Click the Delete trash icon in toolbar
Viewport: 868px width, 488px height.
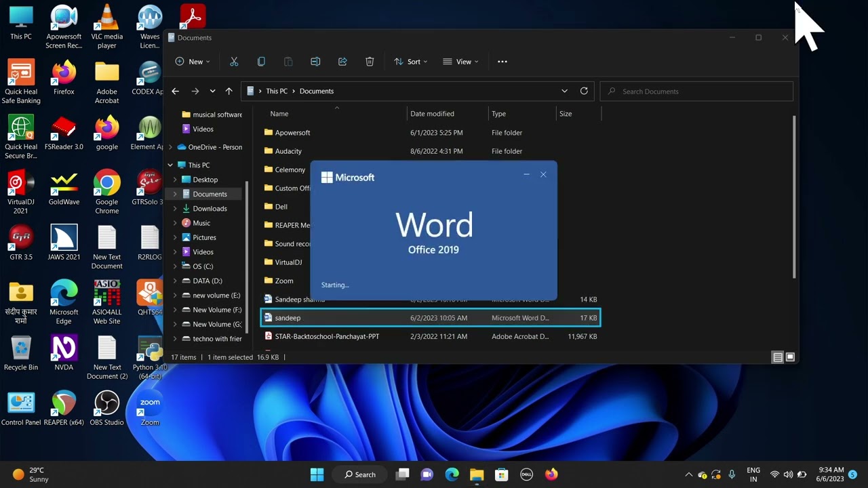point(370,62)
